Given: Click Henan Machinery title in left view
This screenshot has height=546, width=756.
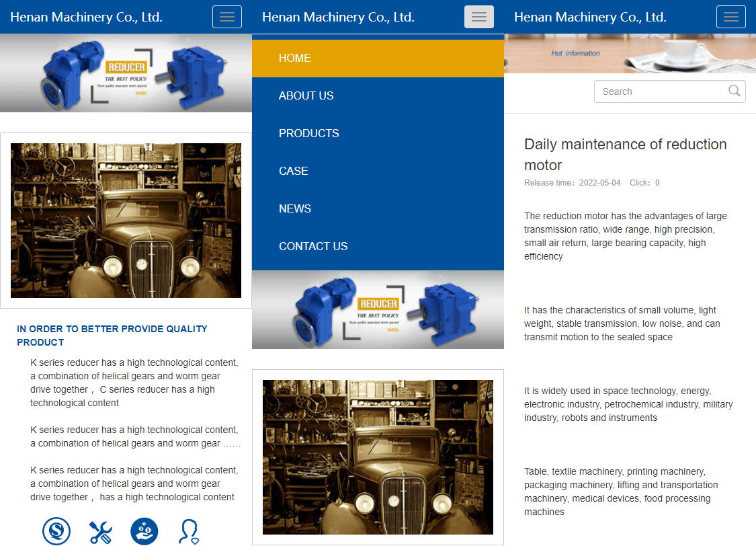Looking at the screenshot, I should [x=86, y=17].
